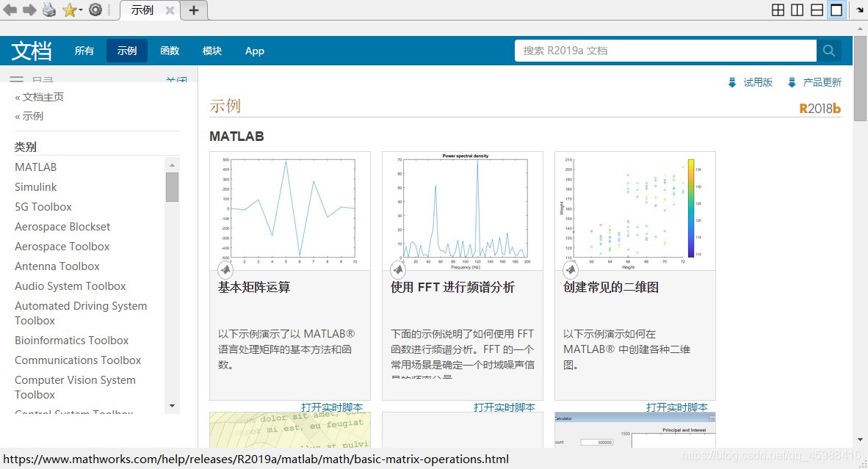Open 使用 FFT 进行频谱分析 example title
This screenshot has width=868, height=469.
(453, 287)
